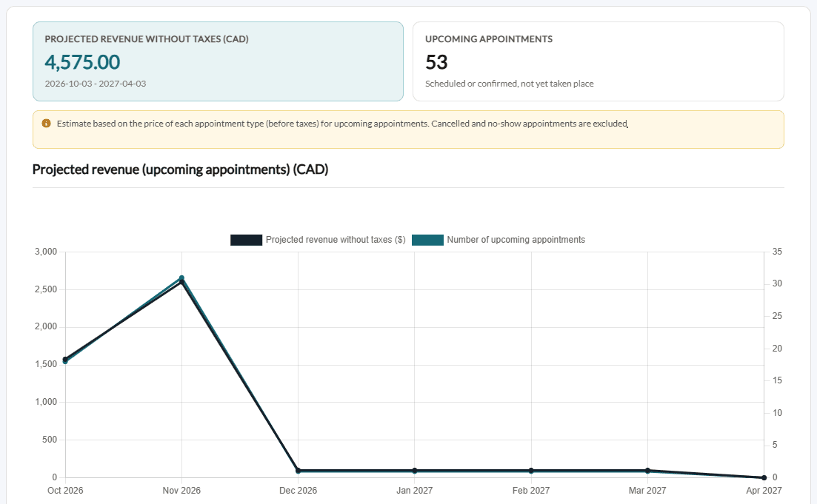This screenshot has height=504, width=817.
Task: Click the '35' appointments axis label
Action: (x=778, y=252)
